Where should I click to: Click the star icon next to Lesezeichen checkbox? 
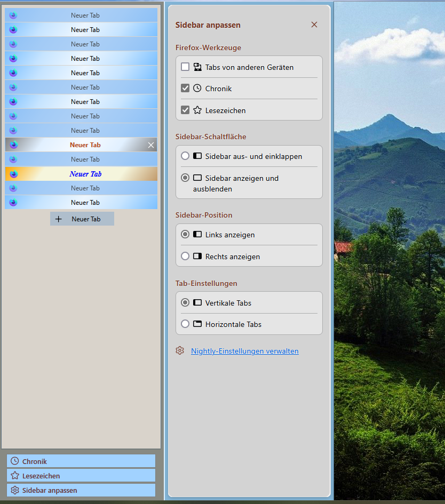197,110
